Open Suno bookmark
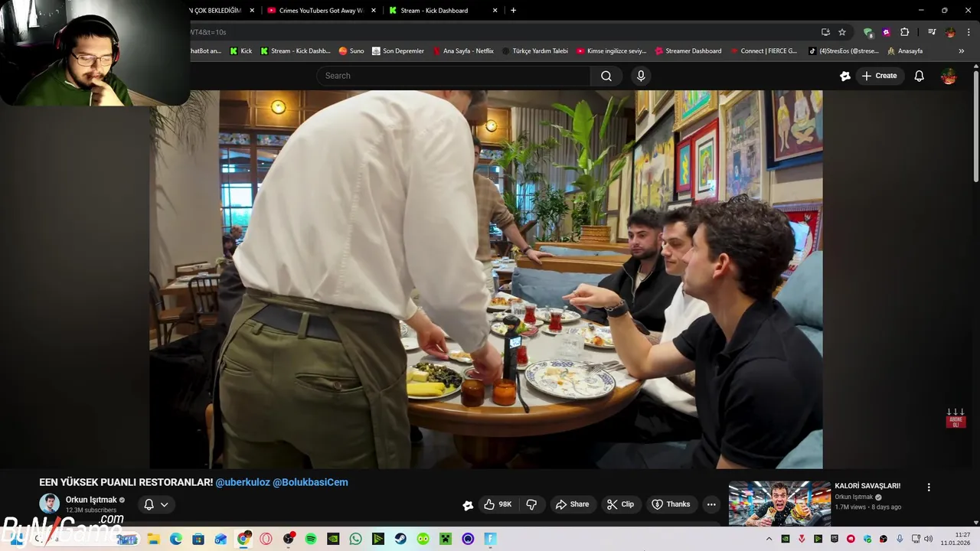 (x=351, y=51)
